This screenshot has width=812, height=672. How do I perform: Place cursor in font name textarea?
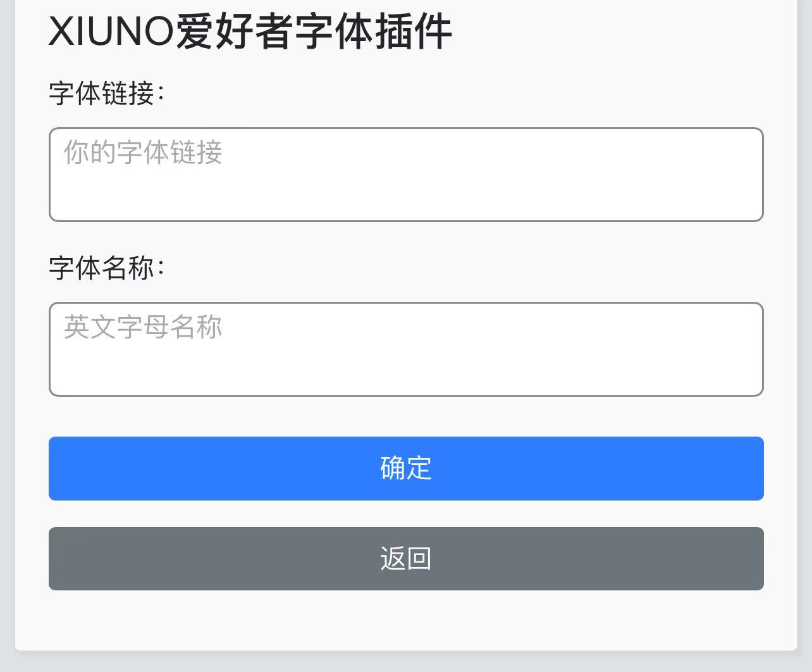tap(406, 349)
